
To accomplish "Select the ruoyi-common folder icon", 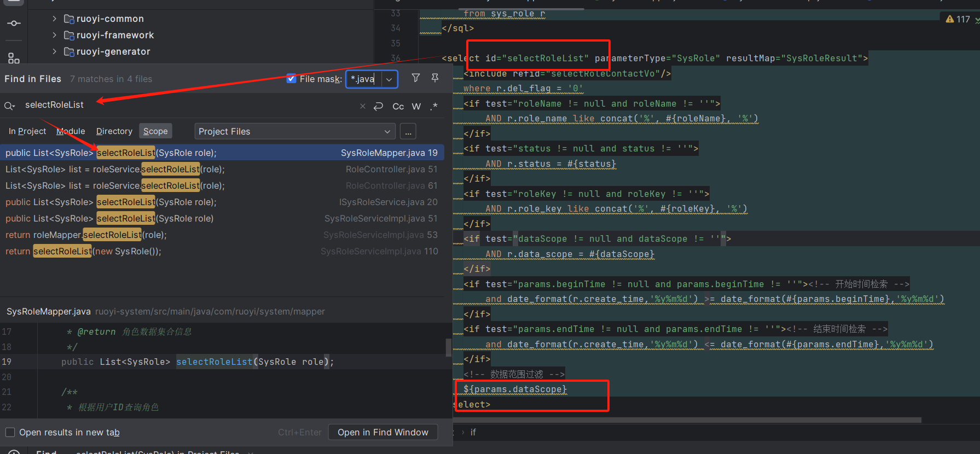I will click(x=69, y=19).
